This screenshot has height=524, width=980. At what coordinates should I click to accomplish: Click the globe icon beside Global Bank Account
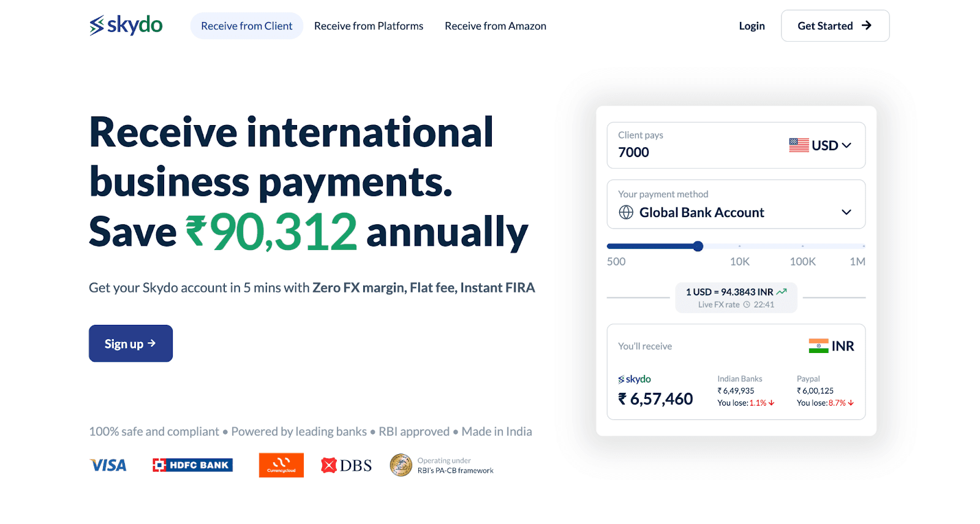(x=626, y=212)
